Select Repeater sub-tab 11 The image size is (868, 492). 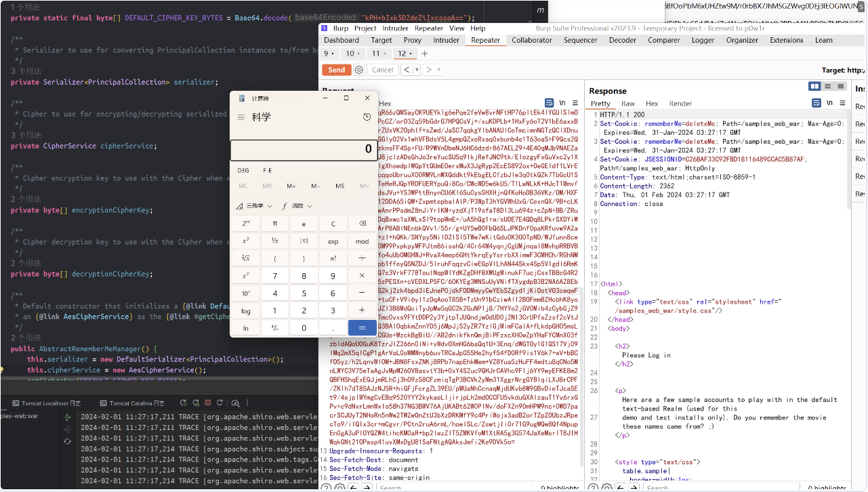coord(379,54)
